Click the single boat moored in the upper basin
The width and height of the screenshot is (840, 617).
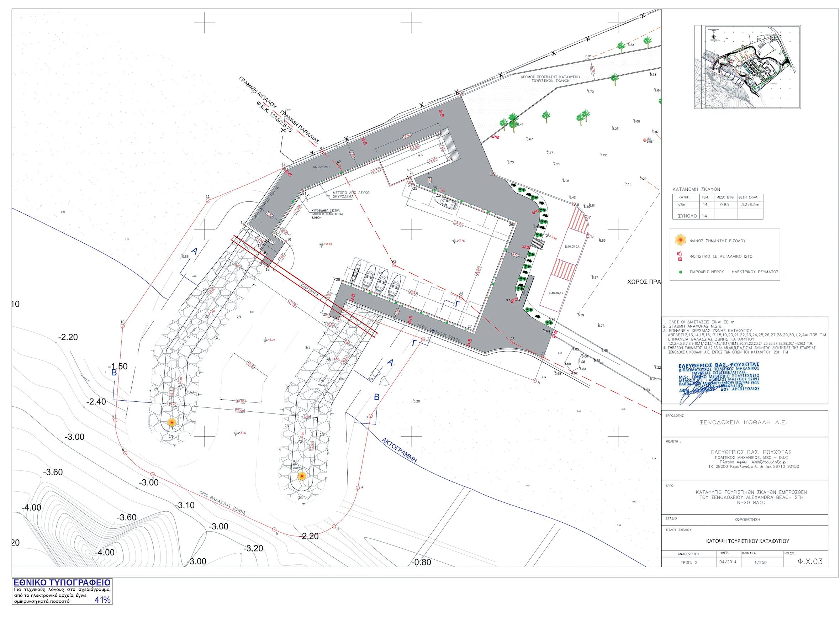pyautogui.click(x=447, y=203)
